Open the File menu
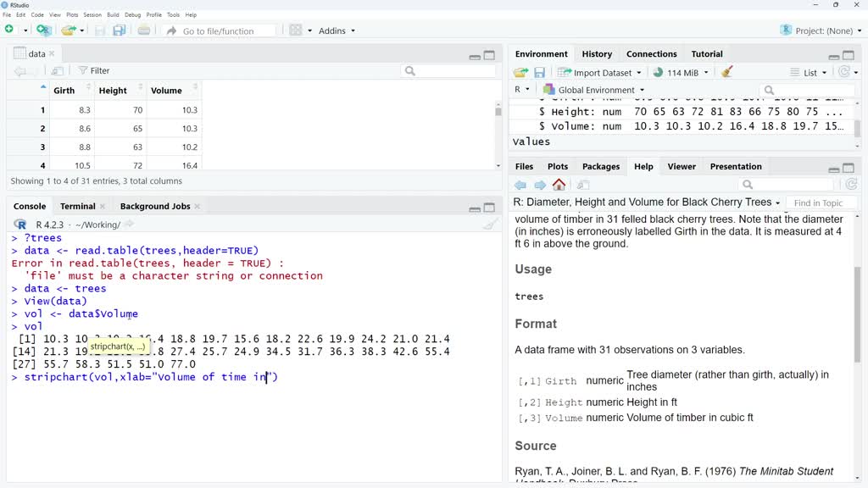This screenshot has height=488, width=868. [7, 15]
